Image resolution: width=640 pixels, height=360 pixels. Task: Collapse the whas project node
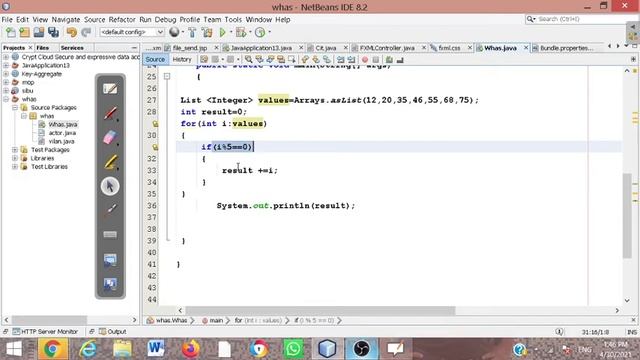coord(6,99)
